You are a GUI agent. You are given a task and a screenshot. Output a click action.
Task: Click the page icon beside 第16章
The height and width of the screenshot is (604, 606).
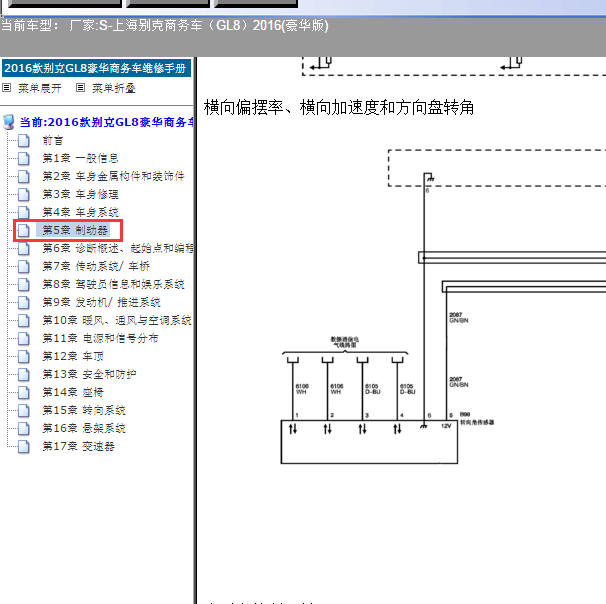click(x=24, y=429)
